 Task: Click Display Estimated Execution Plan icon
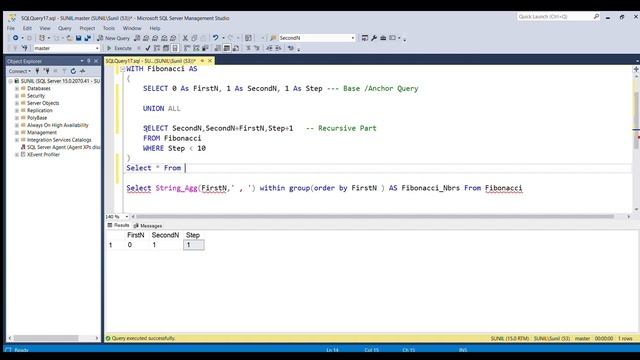(x=157, y=48)
